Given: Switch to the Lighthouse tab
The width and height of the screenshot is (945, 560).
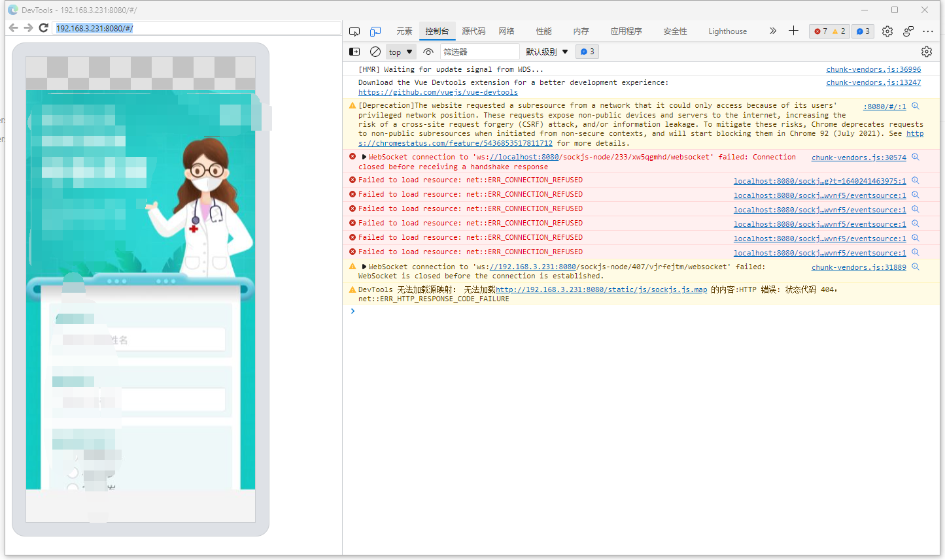Looking at the screenshot, I should pos(727,31).
